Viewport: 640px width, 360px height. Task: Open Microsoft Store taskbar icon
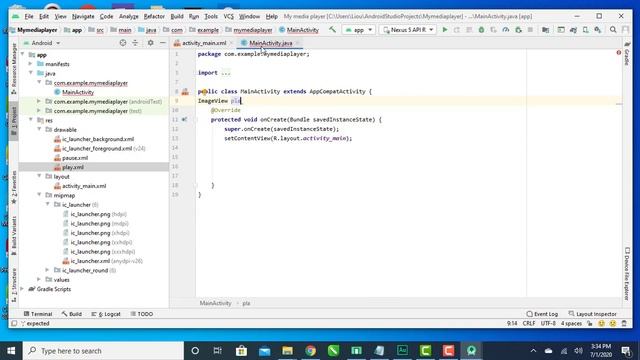(241, 351)
